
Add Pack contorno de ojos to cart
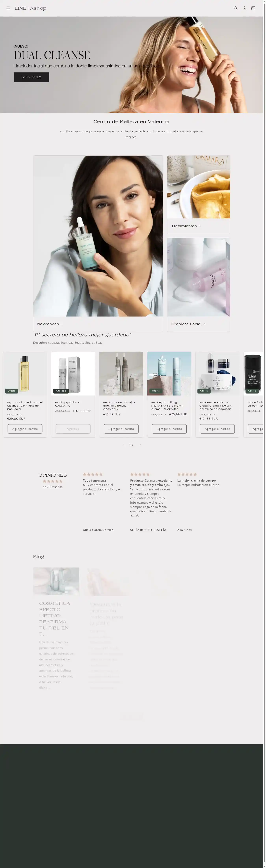121,429
